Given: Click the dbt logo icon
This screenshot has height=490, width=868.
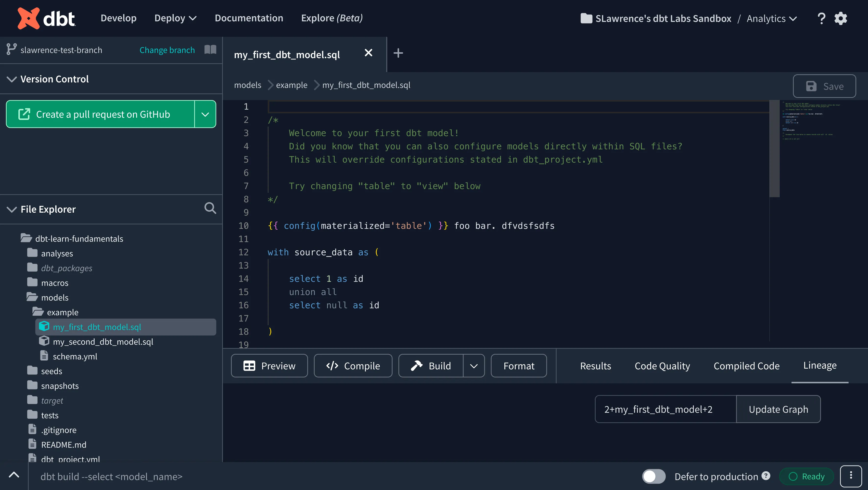Looking at the screenshot, I should coord(29,18).
